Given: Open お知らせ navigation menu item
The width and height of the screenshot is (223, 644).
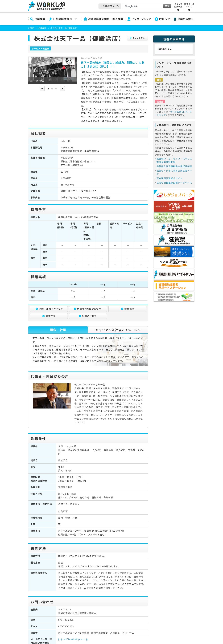Looking at the screenshot, I should (162, 19).
